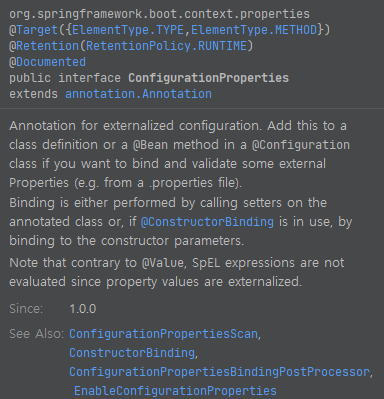This screenshot has height=399, width=384.
Task: Open ConfigurationPropertiesScan in See Also
Action: coord(163,334)
